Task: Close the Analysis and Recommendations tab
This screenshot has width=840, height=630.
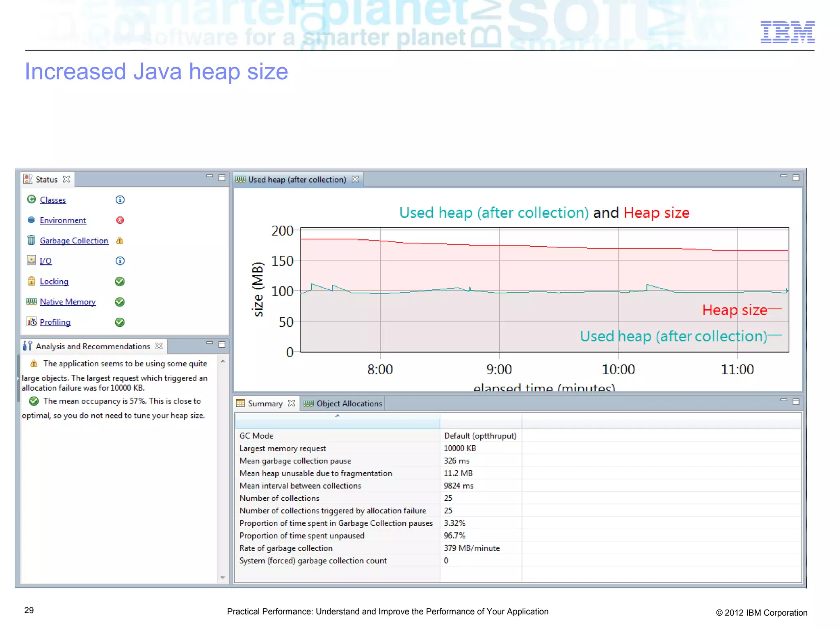Action: pyautogui.click(x=159, y=346)
